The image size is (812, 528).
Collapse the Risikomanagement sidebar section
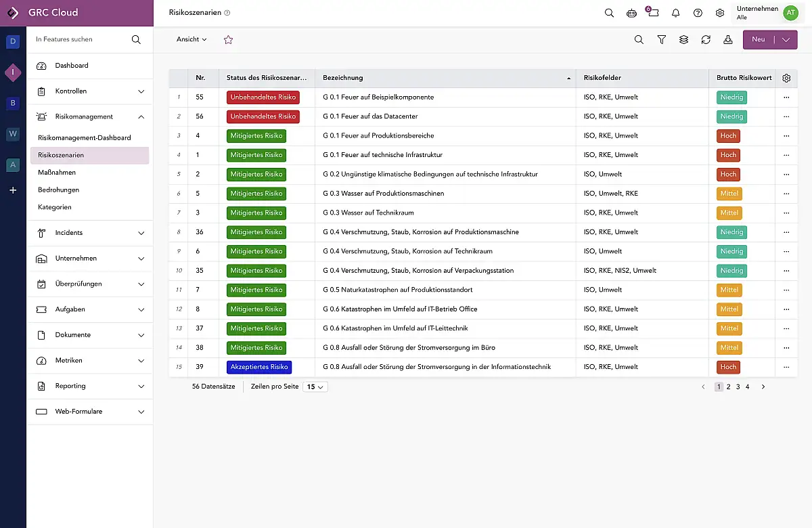(x=141, y=117)
